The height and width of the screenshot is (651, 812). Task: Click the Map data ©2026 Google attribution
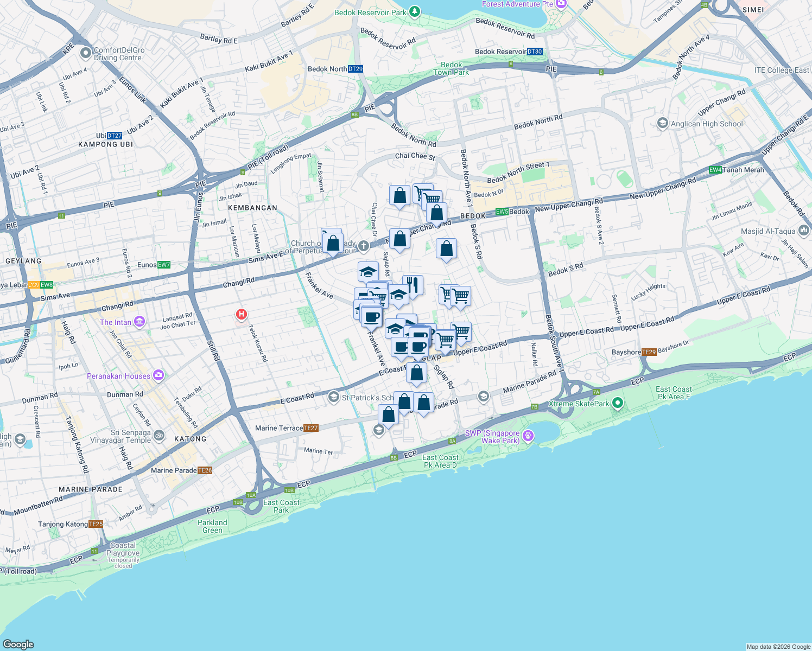(778, 647)
